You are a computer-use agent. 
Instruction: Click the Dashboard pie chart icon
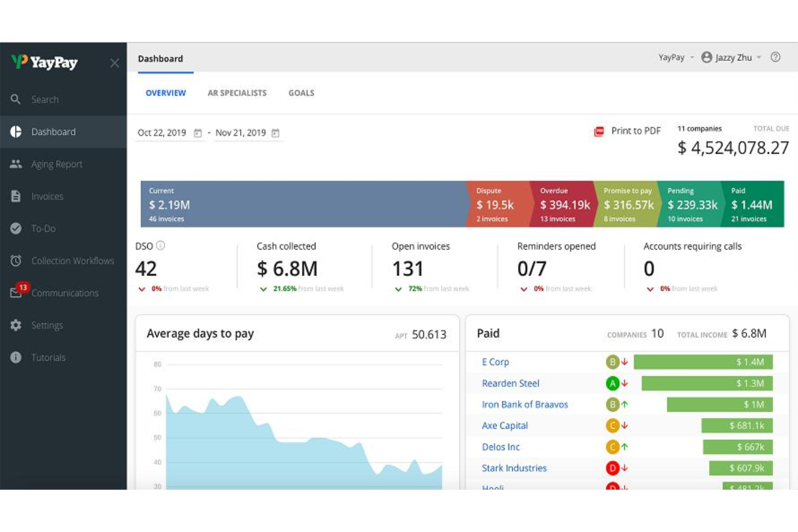16,132
